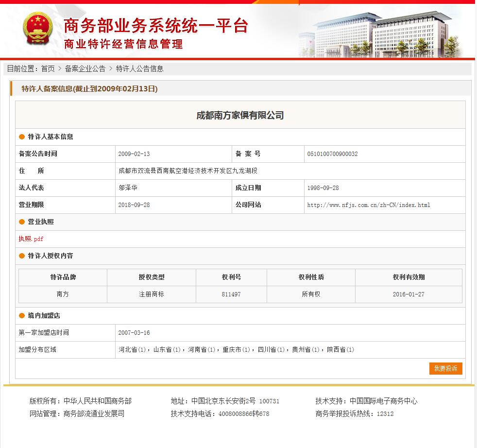The image size is (477, 448).
Task: Click the 商务部业务系统统一平台 banner title
Action: [x=156, y=26]
